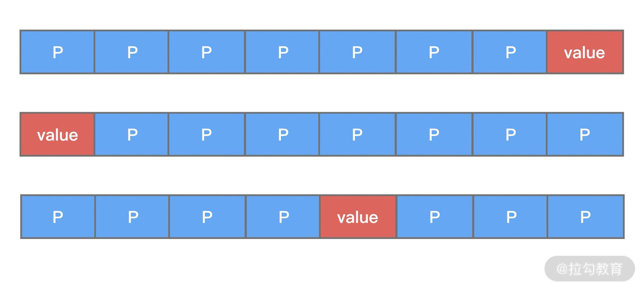Image resolution: width=644 pixels, height=290 pixels.
Task: Click the P cell right of bottom-row value
Action: pos(435,216)
